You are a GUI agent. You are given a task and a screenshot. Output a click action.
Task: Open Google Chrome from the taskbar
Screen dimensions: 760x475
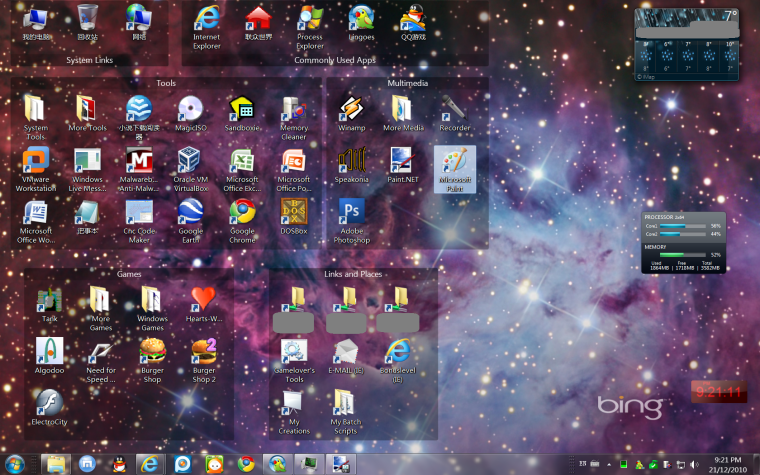(245, 463)
